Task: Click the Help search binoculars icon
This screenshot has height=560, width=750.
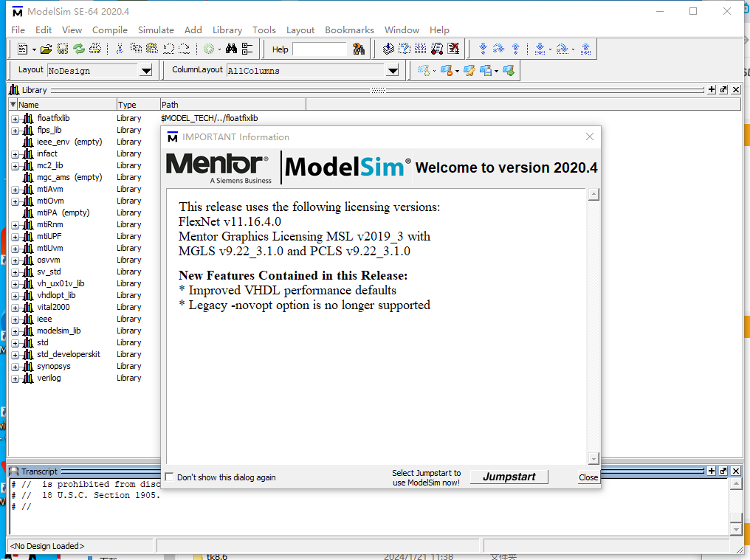Action: pos(358,49)
